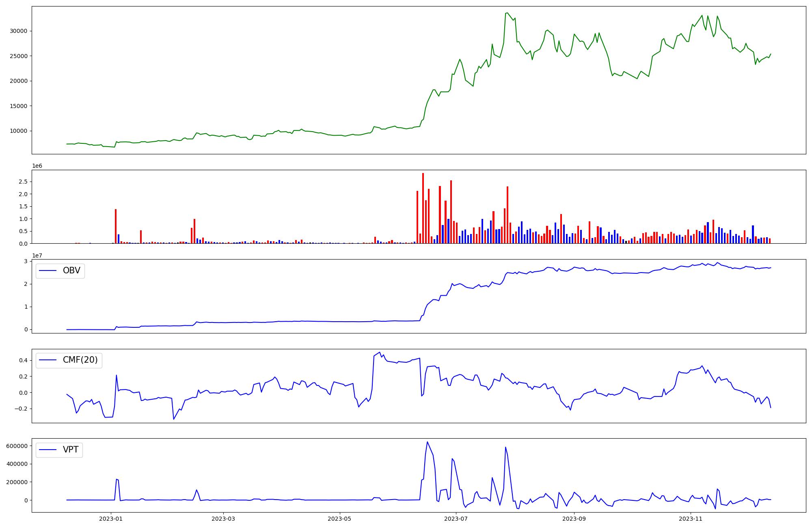Click the −0.2 CMF axis tick label

(20, 409)
